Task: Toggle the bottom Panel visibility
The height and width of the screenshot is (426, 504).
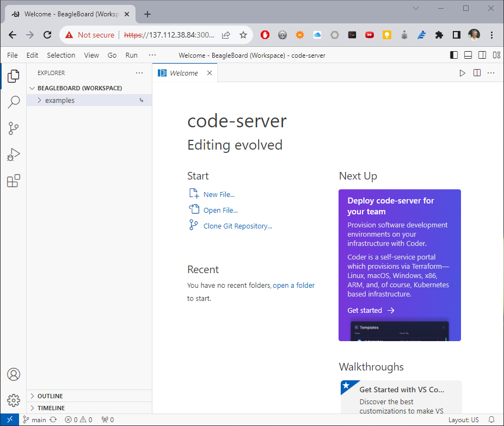Action: click(468, 55)
